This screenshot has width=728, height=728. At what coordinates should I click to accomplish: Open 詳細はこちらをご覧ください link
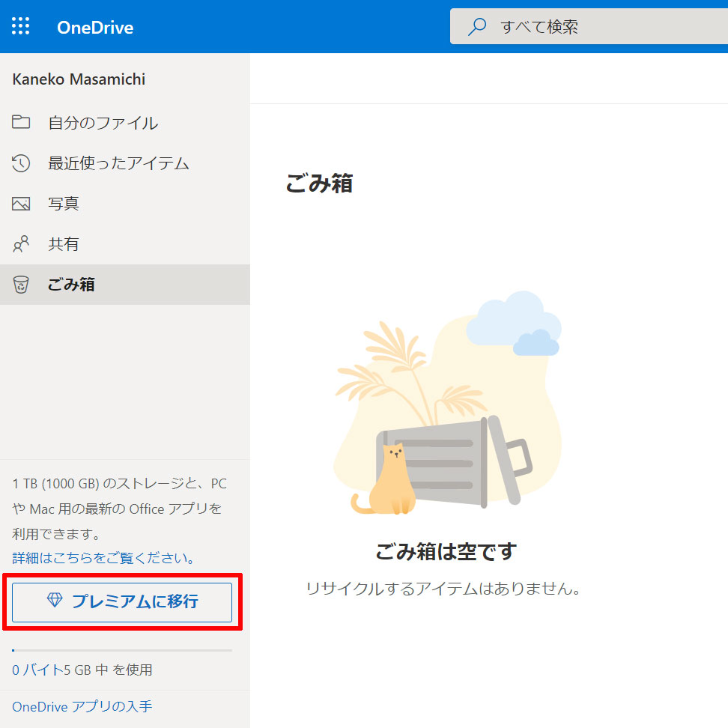point(103,557)
